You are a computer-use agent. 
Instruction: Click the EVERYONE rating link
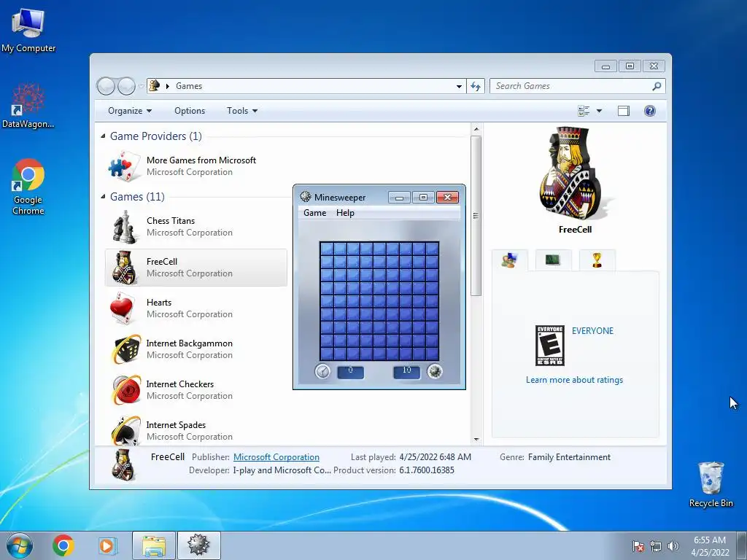(592, 331)
